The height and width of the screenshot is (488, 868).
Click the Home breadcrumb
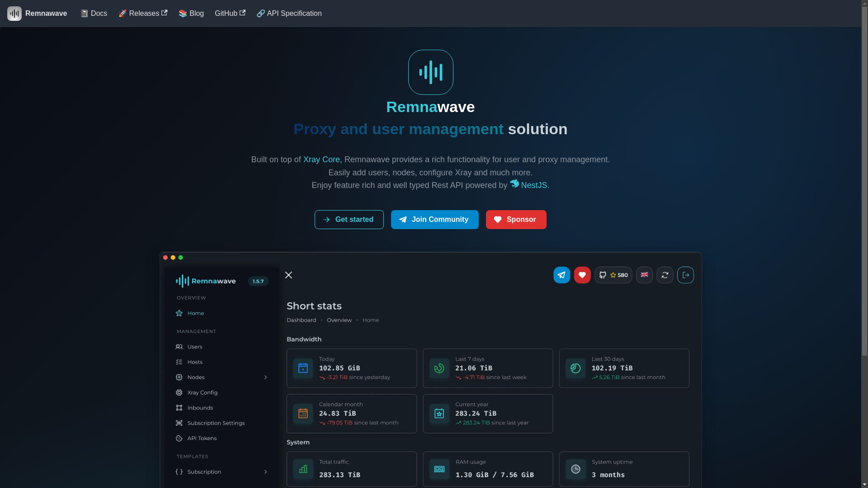pyautogui.click(x=371, y=320)
